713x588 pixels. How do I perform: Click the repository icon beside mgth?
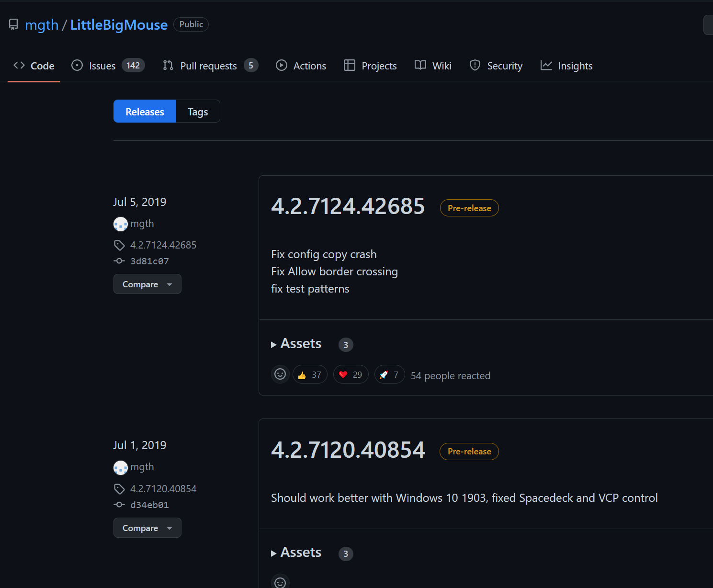pyautogui.click(x=13, y=24)
